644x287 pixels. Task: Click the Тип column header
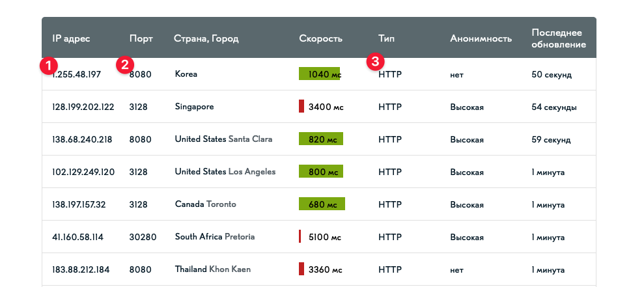pyautogui.click(x=387, y=38)
